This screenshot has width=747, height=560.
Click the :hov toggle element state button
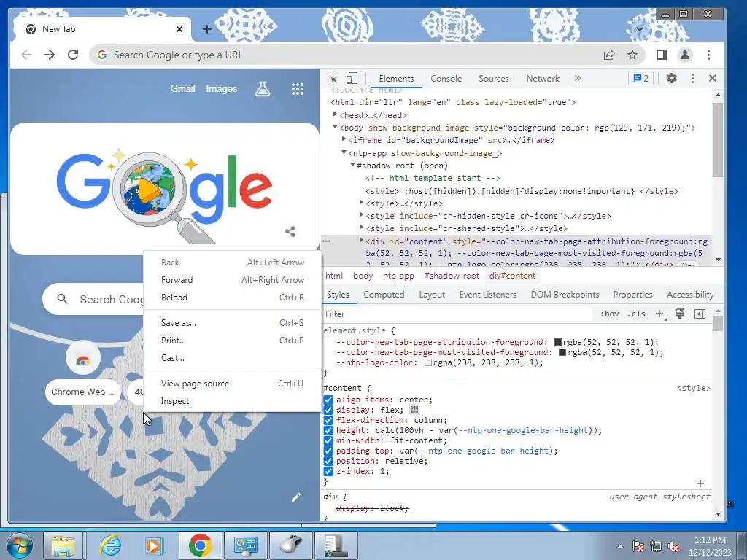[x=609, y=314]
